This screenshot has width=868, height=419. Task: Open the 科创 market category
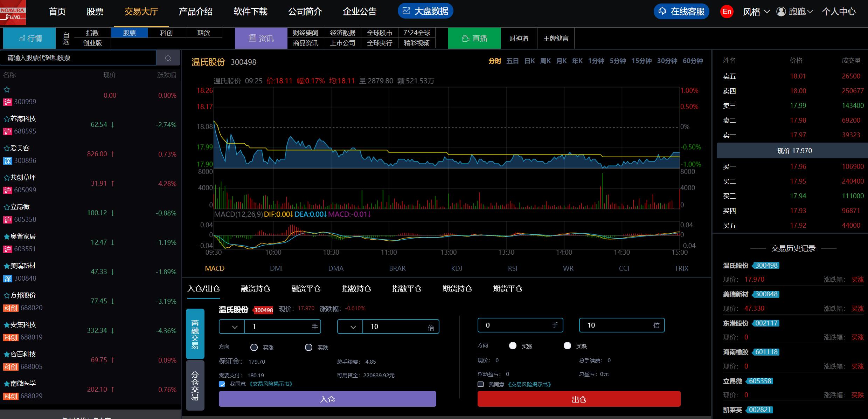pyautogui.click(x=166, y=33)
